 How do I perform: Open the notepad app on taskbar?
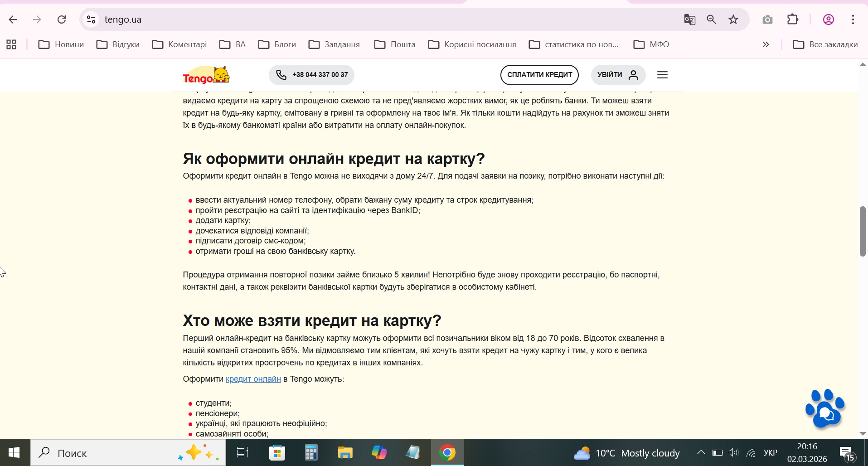[x=413, y=452]
